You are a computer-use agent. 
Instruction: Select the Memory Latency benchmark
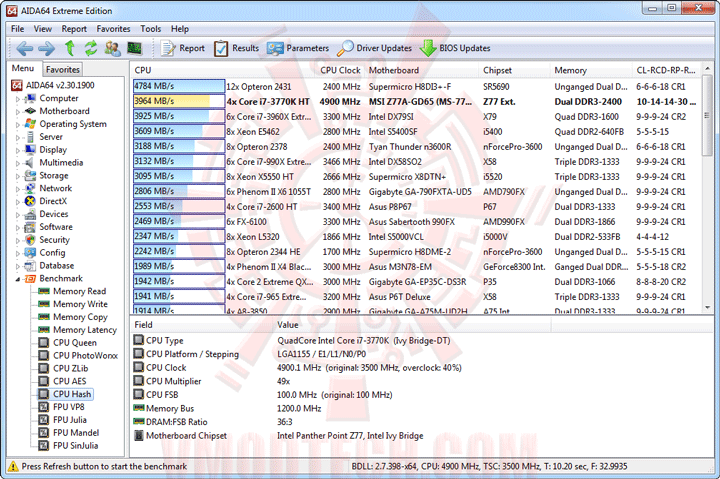[x=85, y=330]
